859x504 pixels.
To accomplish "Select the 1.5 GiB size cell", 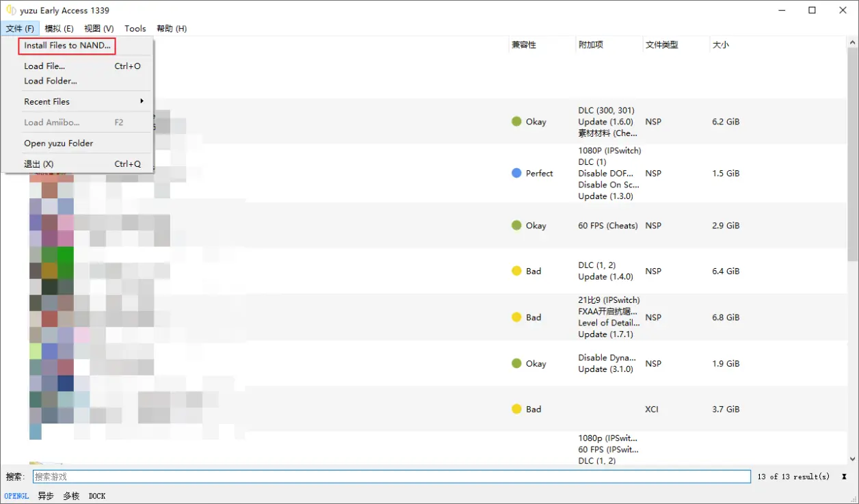I will pyautogui.click(x=726, y=173).
